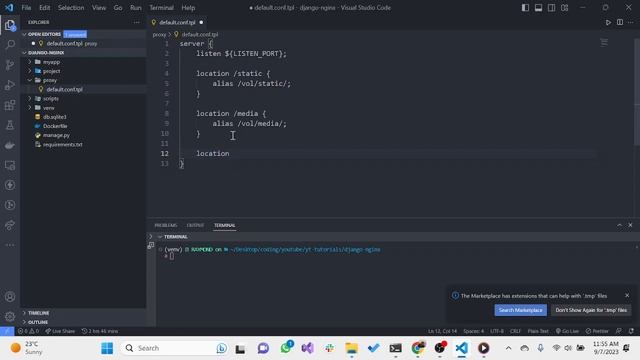The image size is (640, 360).
Task: Open the Extensions view
Action: tap(10, 105)
